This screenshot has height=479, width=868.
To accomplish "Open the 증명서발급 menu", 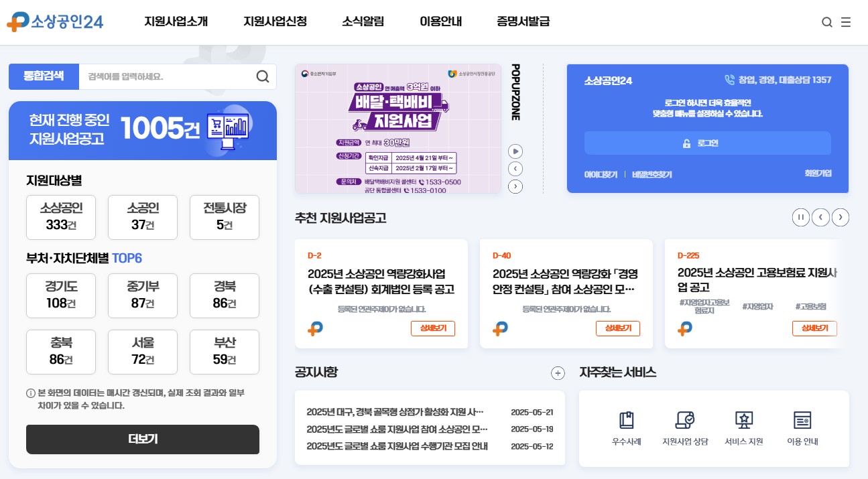I will [523, 21].
